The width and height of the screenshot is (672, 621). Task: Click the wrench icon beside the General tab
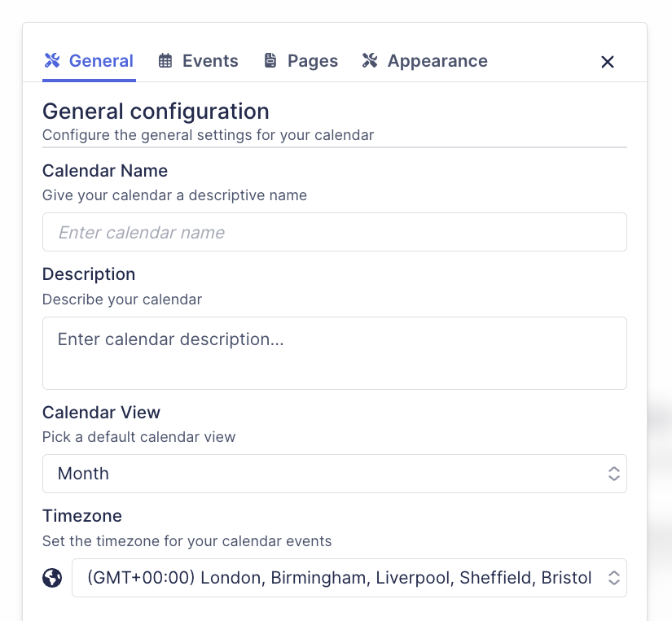[x=51, y=60]
